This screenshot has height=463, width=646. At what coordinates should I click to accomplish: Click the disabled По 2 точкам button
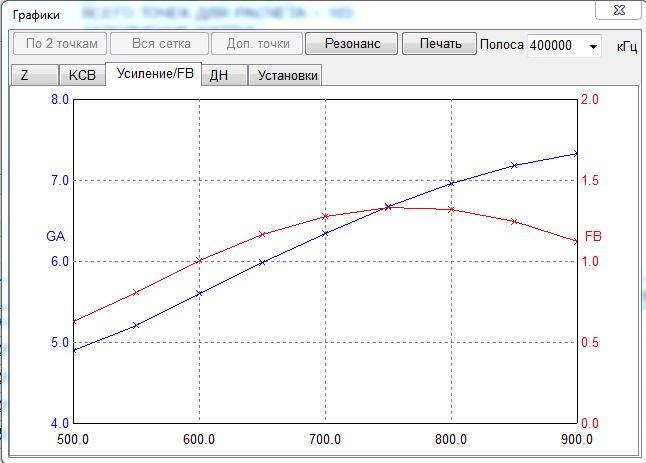[60, 44]
